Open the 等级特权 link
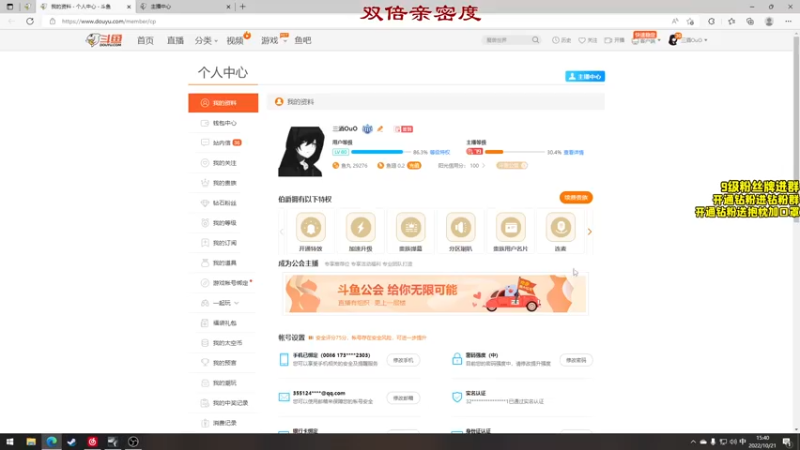Screen dimensions: 800x450 [x=440, y=153]
